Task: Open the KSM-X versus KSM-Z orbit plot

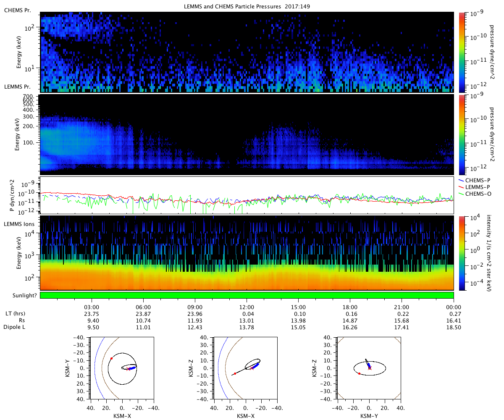Action: point(245,368)
